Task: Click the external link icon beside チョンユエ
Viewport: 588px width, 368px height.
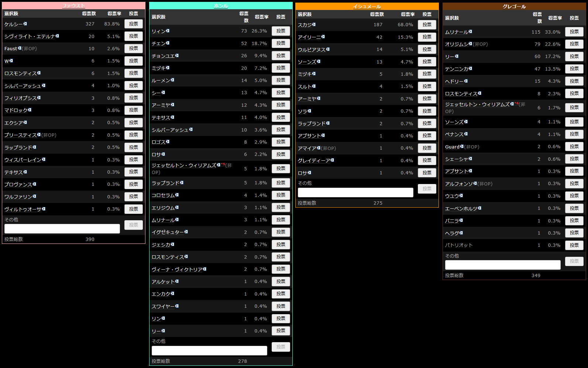Action: (x=177, y=55)
